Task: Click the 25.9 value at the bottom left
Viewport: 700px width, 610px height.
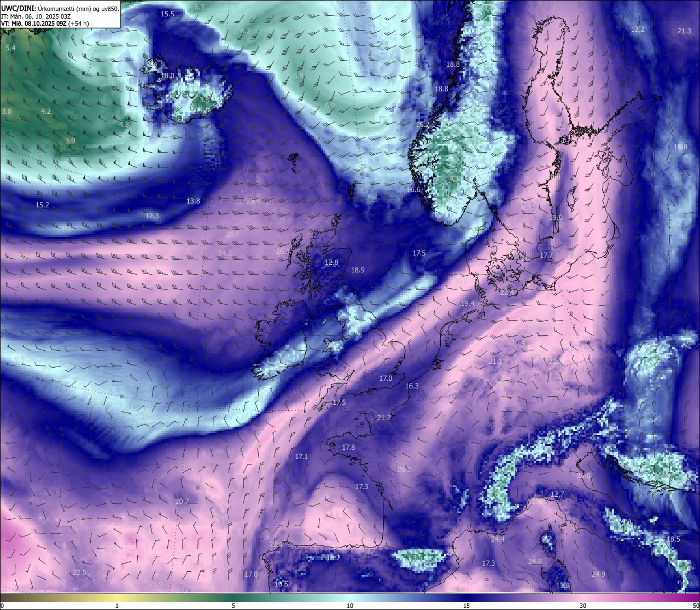Action: coord(156,584)
